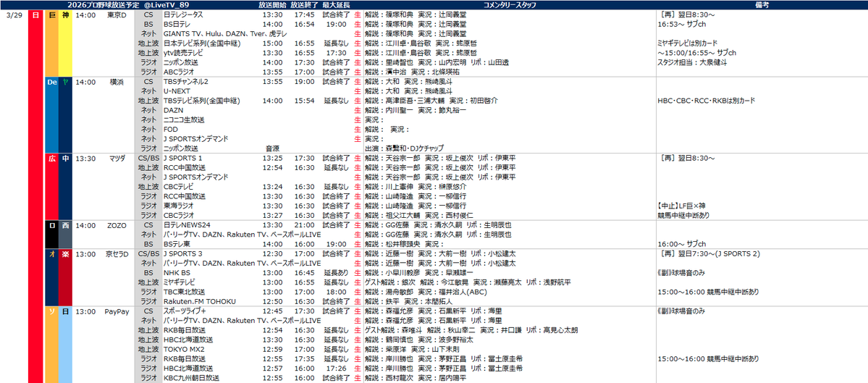Select the 最大延長 column header

(336, 4)
